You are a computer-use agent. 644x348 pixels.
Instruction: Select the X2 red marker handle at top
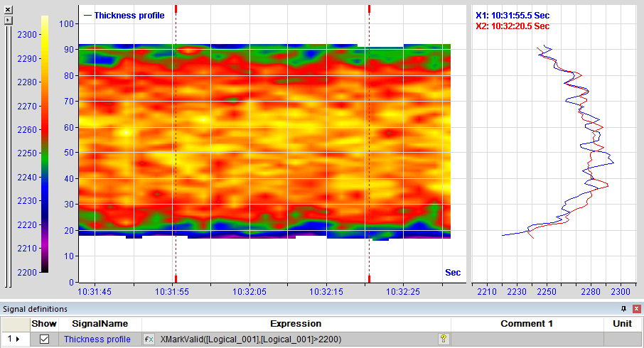(x=369, y=9)
